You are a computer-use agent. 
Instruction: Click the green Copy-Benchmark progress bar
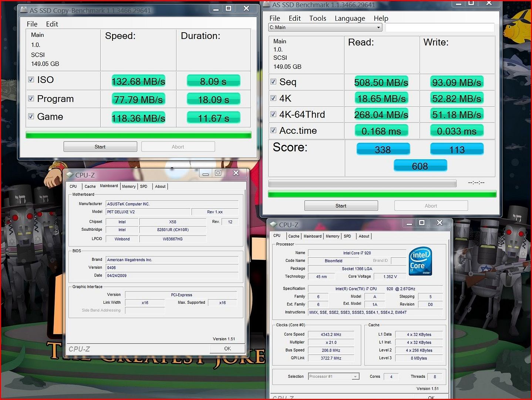[x=138, y=135]
